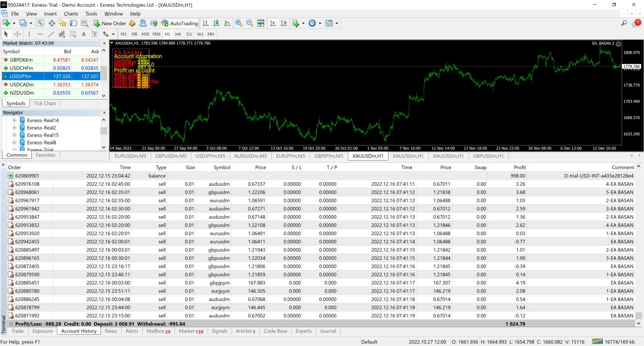
Task: Click the signals radar icon
Action: (x=154, y=23)
